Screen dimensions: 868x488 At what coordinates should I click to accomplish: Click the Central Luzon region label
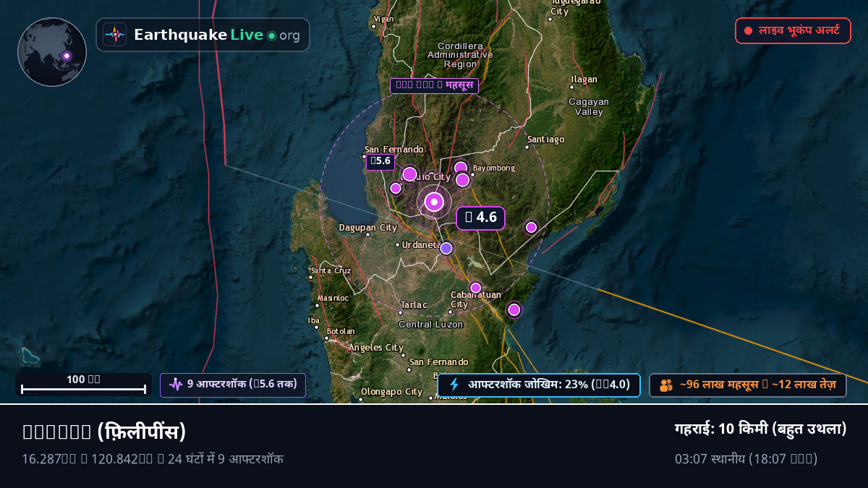431,325
